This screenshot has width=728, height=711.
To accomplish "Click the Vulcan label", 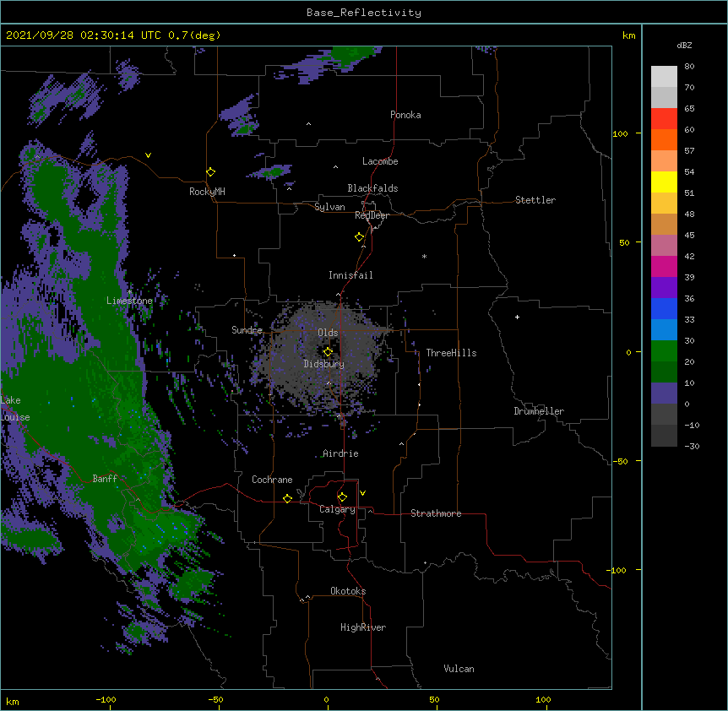I will (459, 669).
